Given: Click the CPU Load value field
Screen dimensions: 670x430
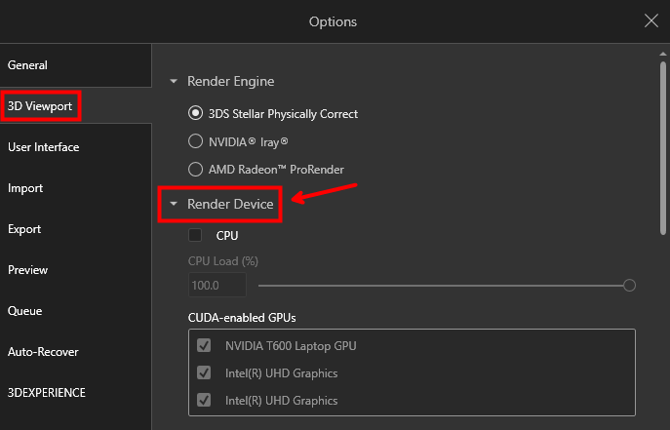Looking at the screenshot, I should (217, 285).
